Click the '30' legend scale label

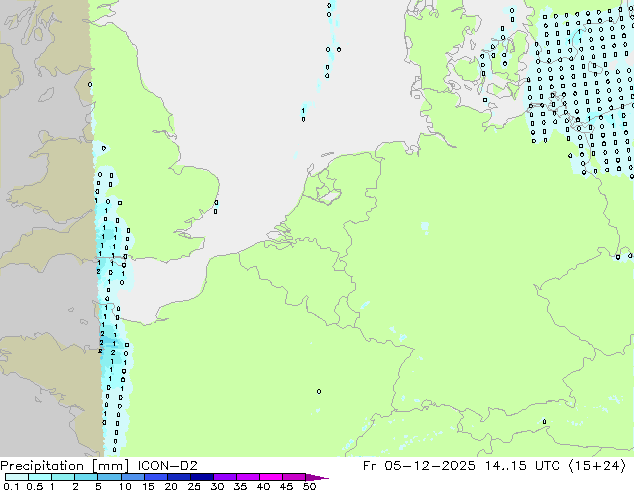tap(217, 486)
